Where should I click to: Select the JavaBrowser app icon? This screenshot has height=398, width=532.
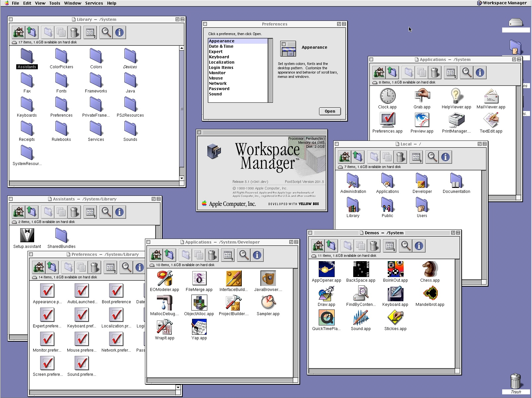[268, 278]
